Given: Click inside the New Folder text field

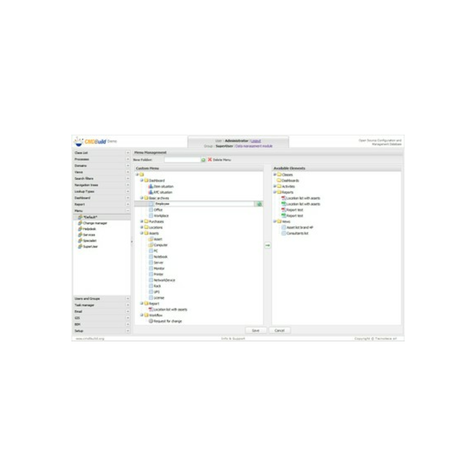Looking at the screenshot, I should pos(182,160).
